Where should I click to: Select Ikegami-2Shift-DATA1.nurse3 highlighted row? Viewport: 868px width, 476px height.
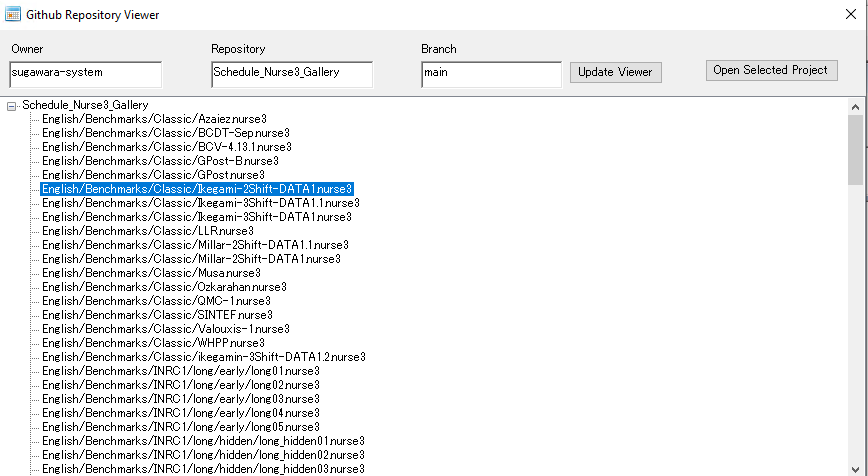(197, 189)
